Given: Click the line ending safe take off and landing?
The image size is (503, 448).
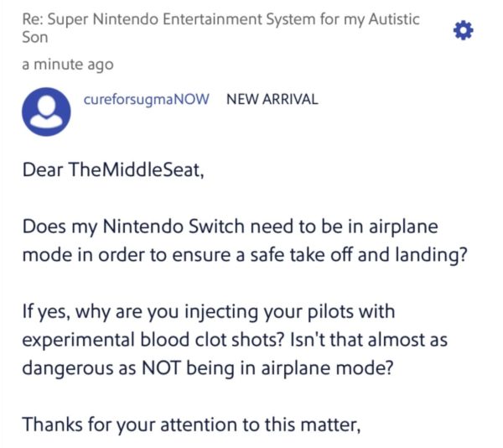Looking at the screenshot, I should [245, 255].
